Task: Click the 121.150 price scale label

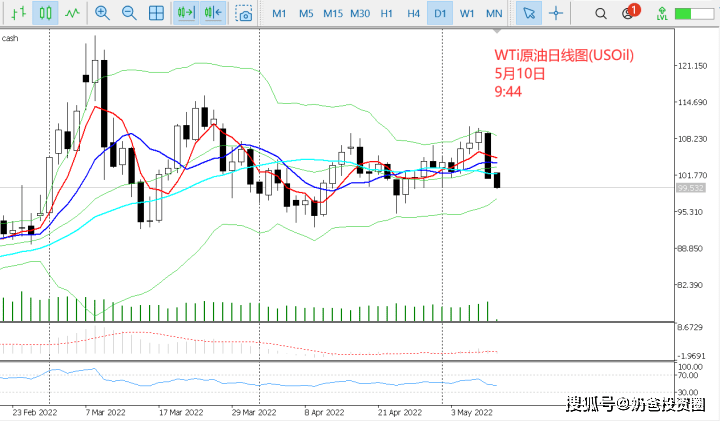Action: tap(692, 66)
